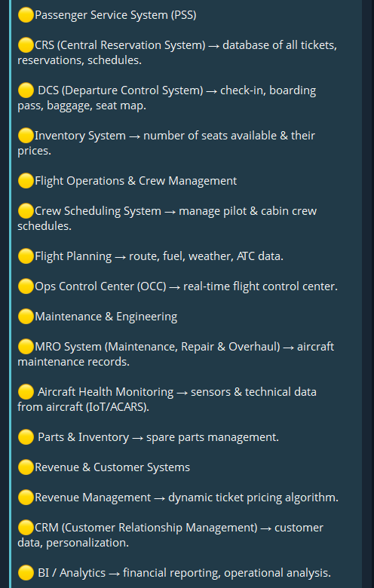Click the 'spare parts management' text
The height and width of the screenshot is (588, 374).
pyautogui.click(x=213, y=437)
